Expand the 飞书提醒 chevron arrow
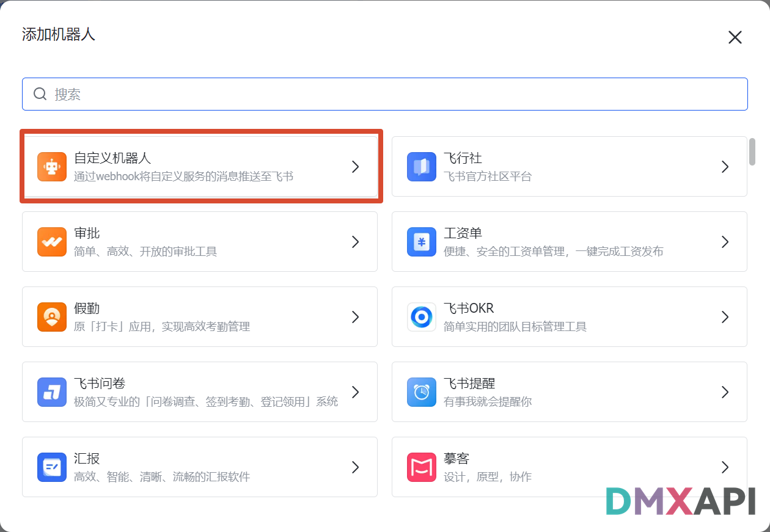This screenshot has height=532, width=770. tap(725, 392)
